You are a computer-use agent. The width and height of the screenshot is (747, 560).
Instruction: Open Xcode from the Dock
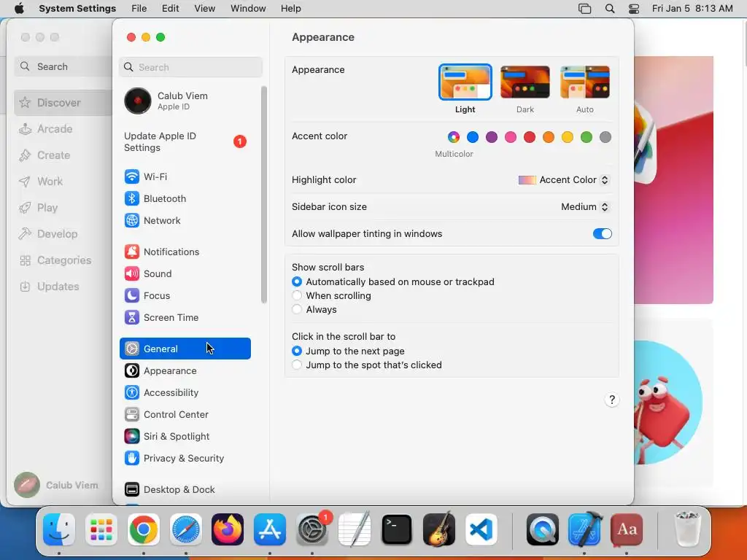point(584,529)
